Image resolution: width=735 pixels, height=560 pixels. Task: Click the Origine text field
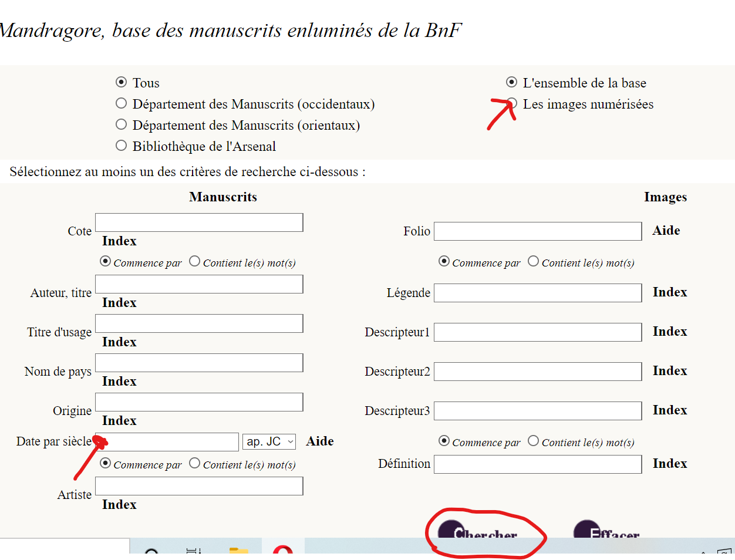pos(199,402)
